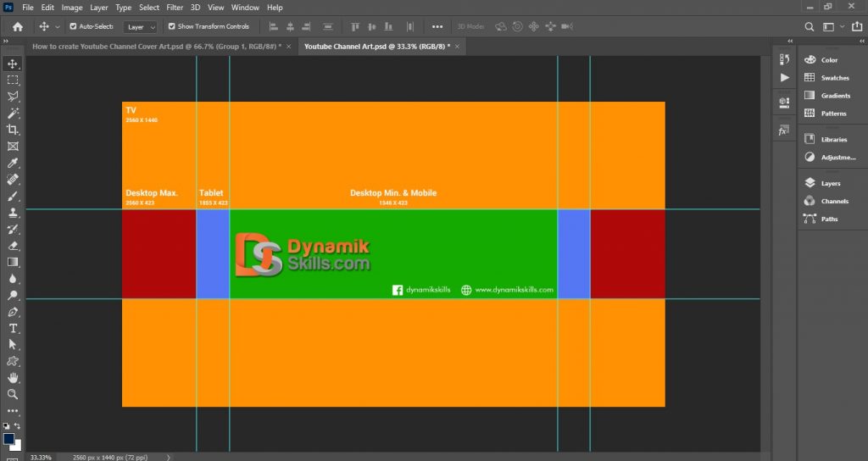Activate the Horizontal Type tool
This screenshot has height=461, width=868.
(13, 328)
